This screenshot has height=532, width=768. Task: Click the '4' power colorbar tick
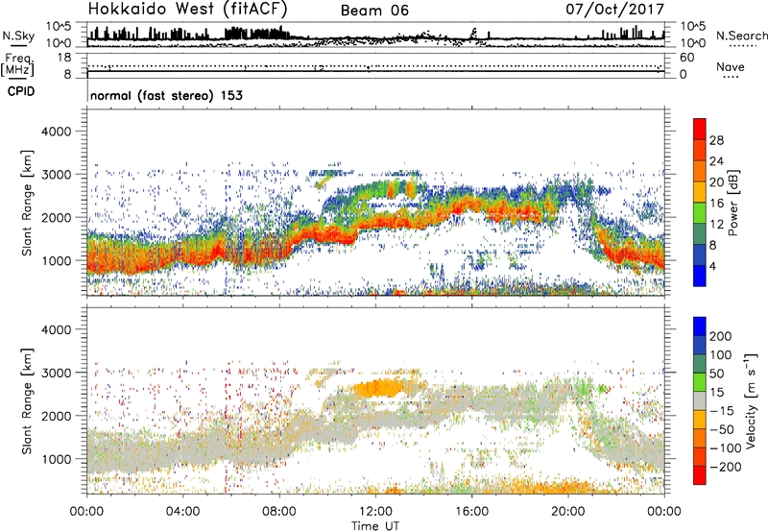pyautogui.click(x=712, y=266)
